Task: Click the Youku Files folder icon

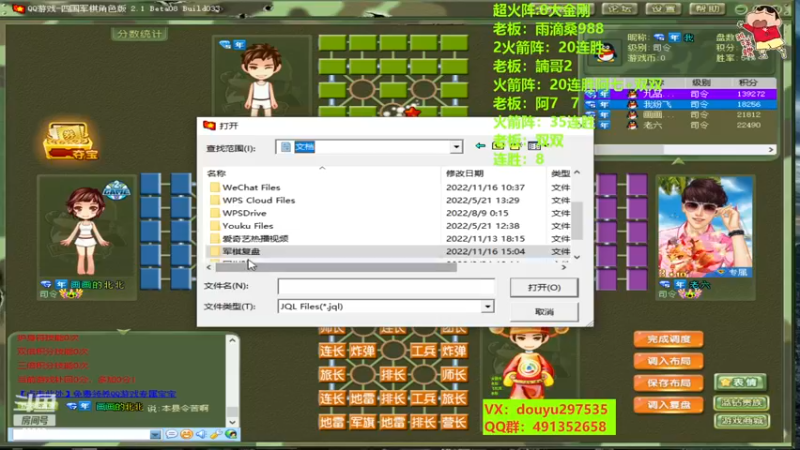Action: click(215, 226)
